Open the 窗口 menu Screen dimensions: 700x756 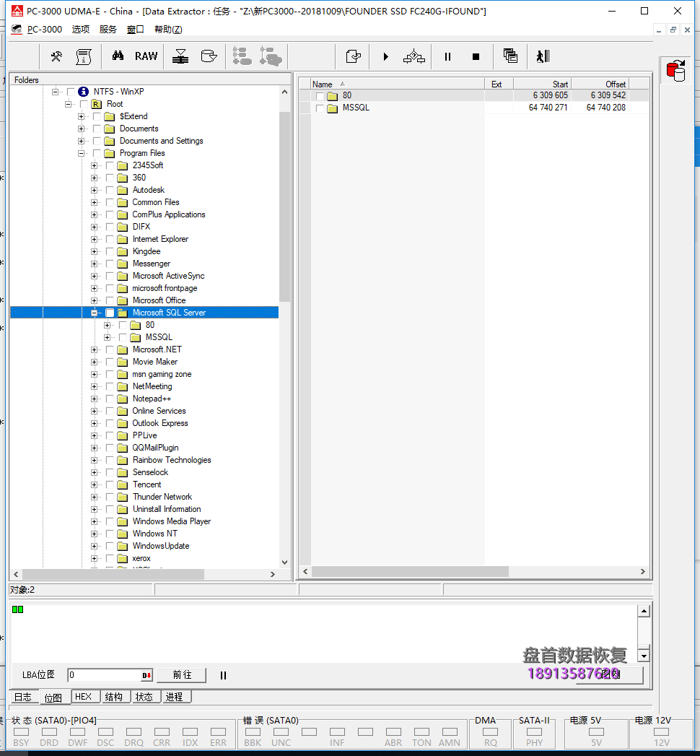click(136, 30)
